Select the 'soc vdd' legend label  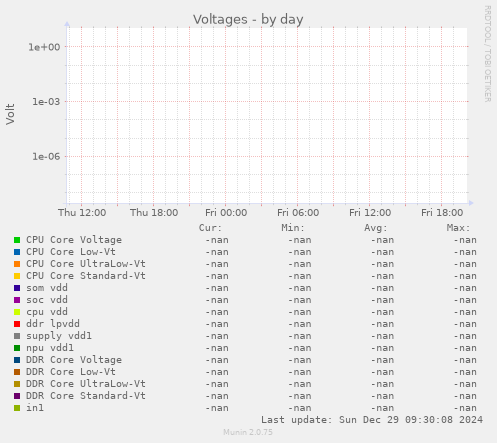(47, 300)
